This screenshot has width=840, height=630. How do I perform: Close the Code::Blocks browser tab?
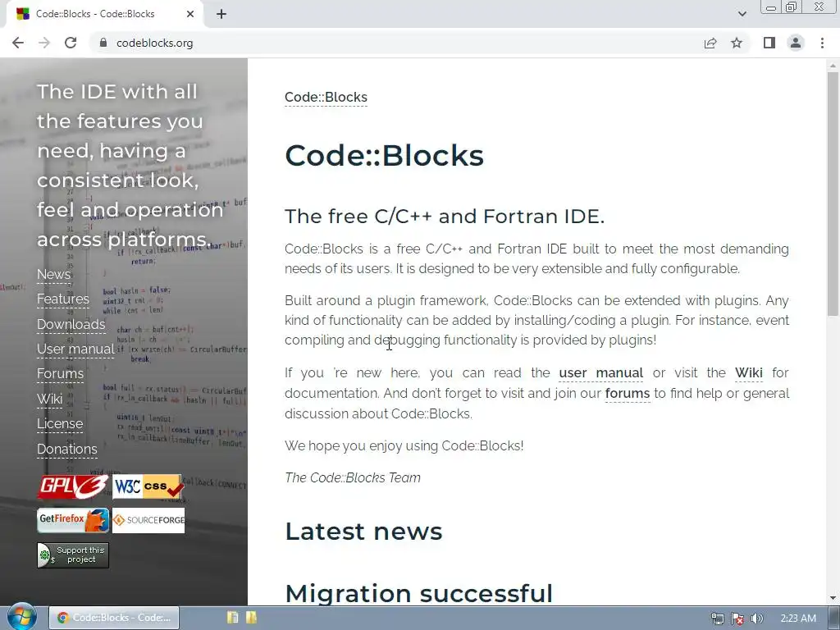190,14
